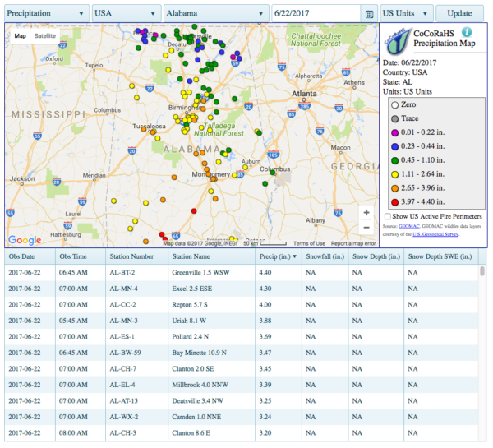Click station name Clanton 2.0 SE

(x=193, y=369)
